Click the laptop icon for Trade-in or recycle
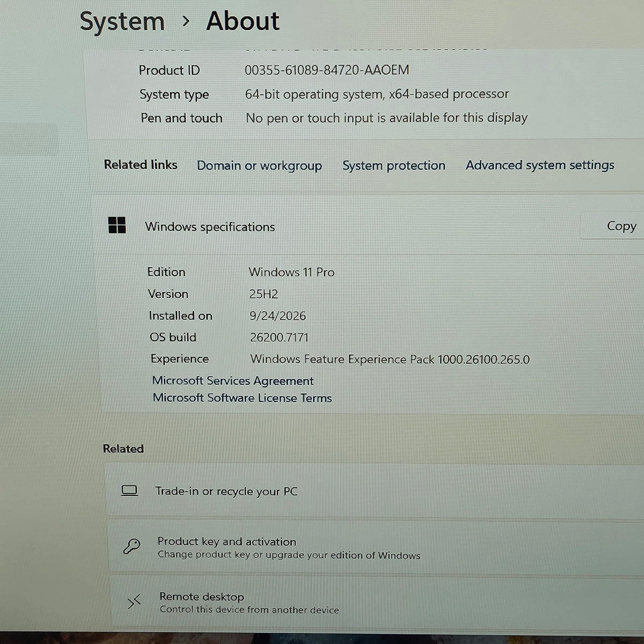The width and height of the screenshot is (644, 644). coord(129,491)
